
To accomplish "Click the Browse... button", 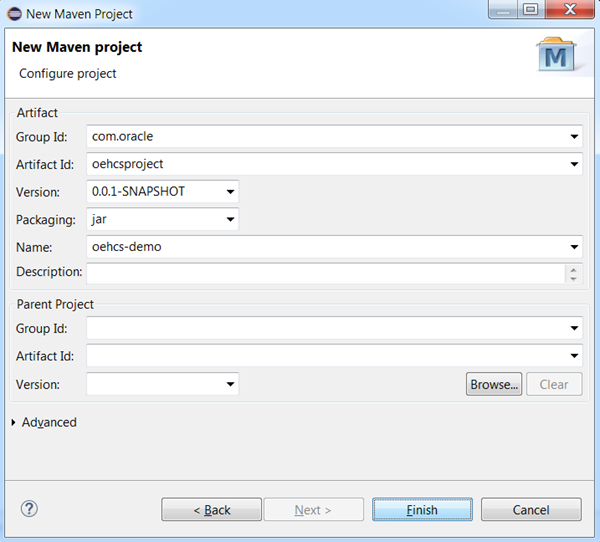I will (494, 384).
